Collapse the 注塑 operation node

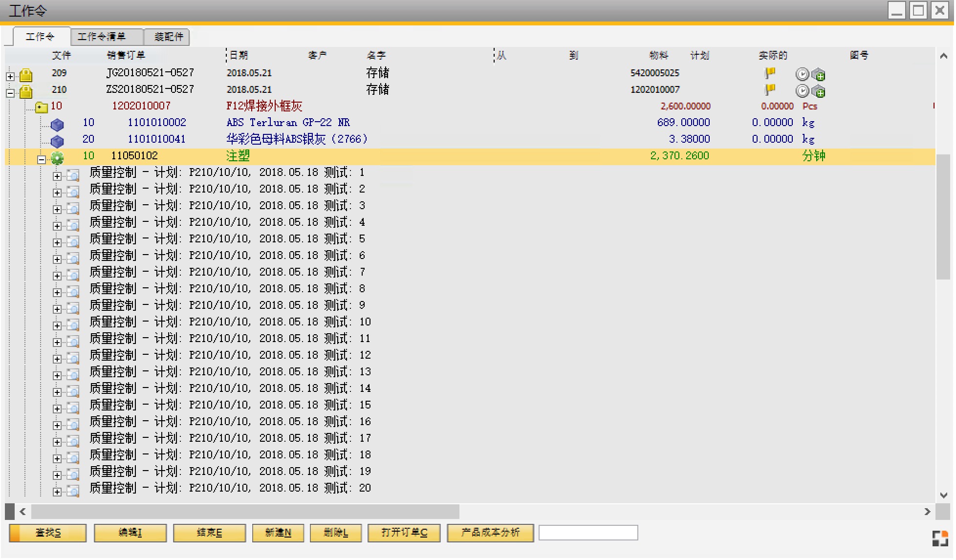[42, 159]
